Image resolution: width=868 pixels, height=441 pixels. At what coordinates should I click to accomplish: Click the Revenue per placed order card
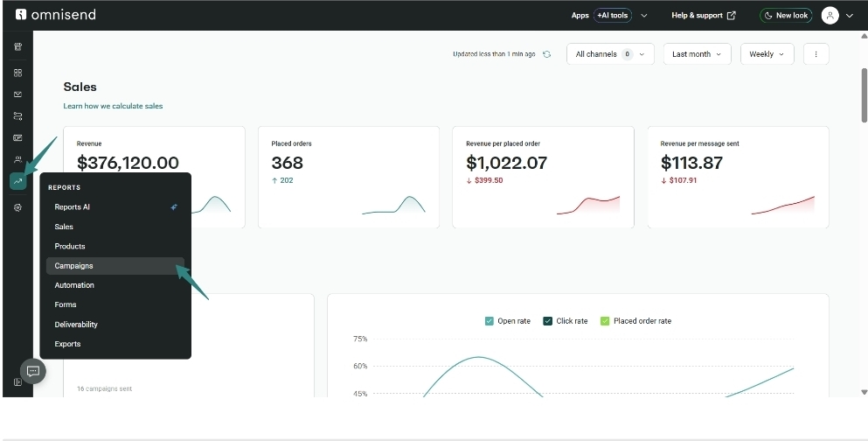click(x=543, y=178)
